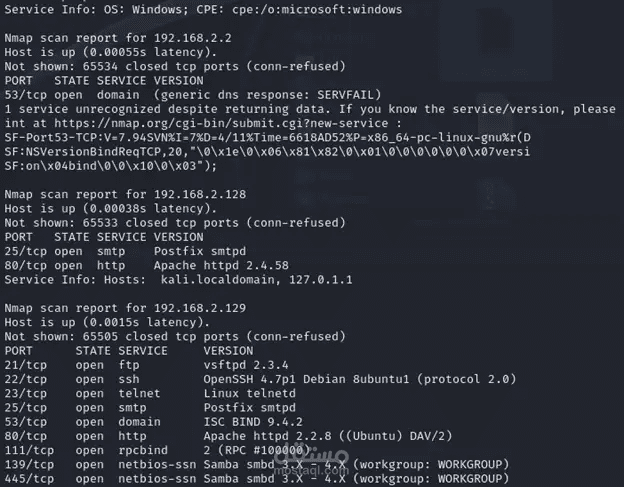Click the cpe:/o:microsoft:windows text

click(317, 10)
